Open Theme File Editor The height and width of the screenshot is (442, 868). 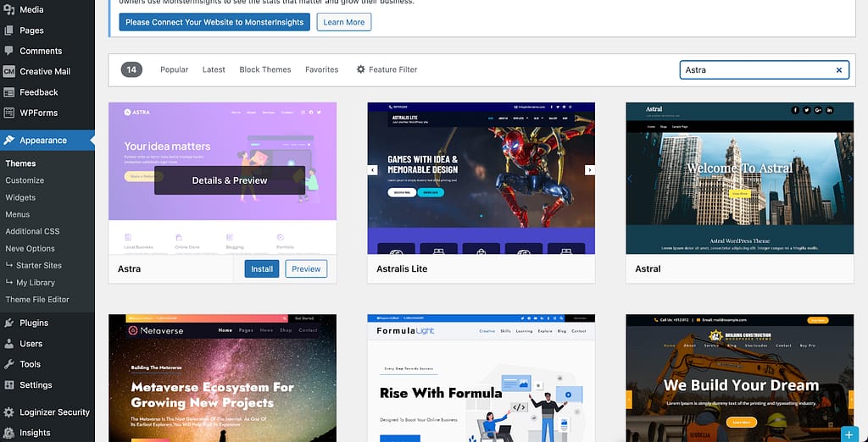(37, 300)
